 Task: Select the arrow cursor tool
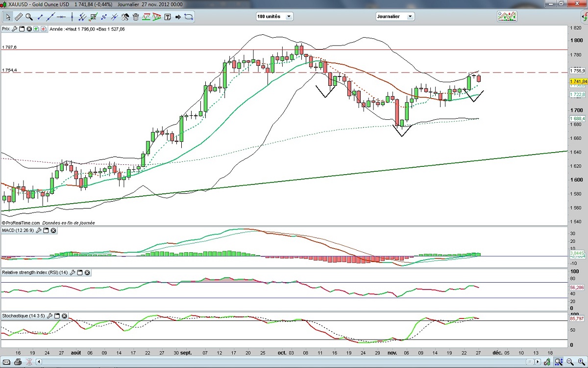pyautogui.click(x=8, y=17)
